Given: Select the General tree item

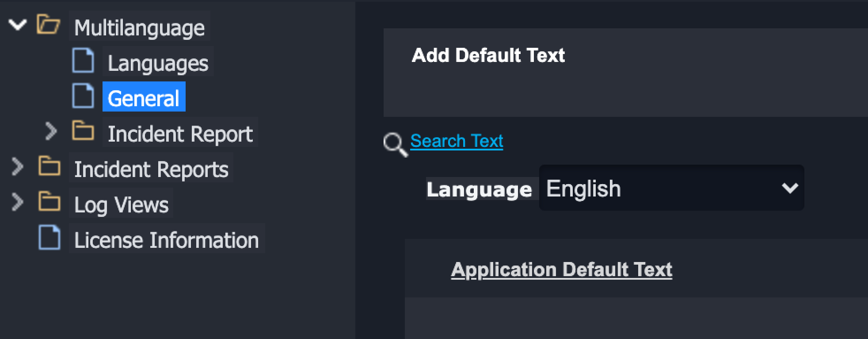Looking at the screenshot, I should (x=144, y=98).
